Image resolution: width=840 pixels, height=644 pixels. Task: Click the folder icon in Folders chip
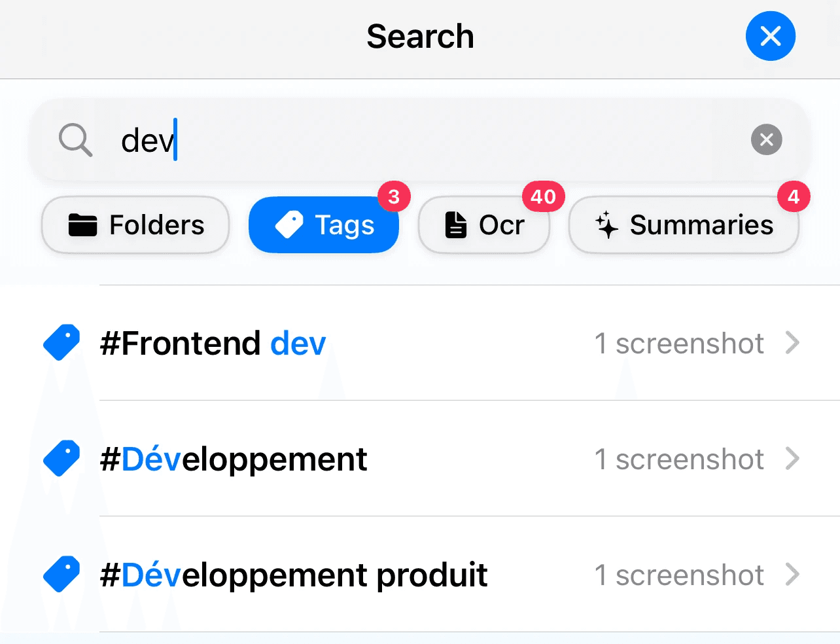point(83,225)
